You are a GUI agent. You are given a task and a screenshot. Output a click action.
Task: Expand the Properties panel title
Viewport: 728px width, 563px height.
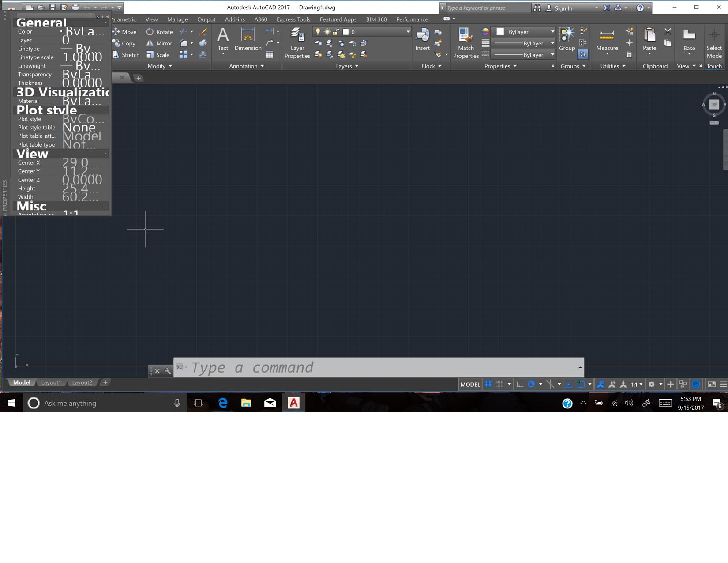point(501,66)
